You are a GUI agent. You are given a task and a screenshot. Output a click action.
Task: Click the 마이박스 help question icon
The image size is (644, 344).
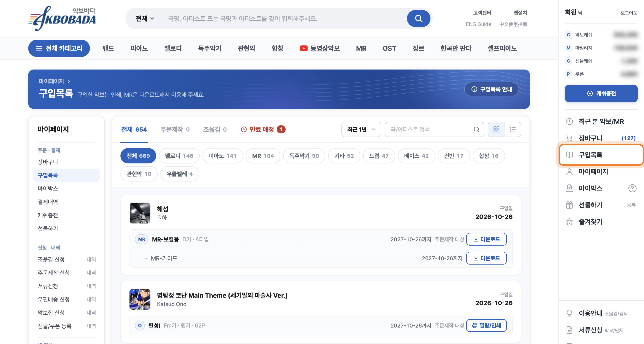632,188
